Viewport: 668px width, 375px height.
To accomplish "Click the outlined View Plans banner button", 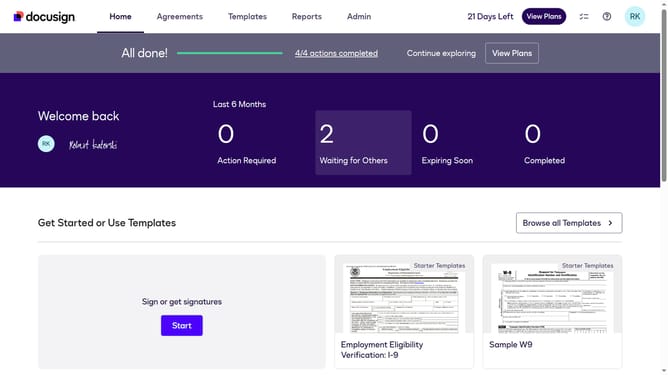I will 512,53.
